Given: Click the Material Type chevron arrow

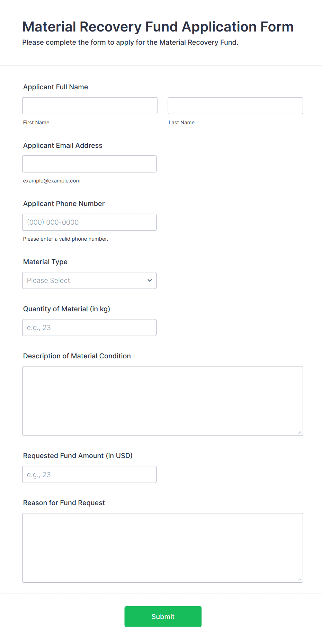Looking at the screenshot, I should pos(150,280).
